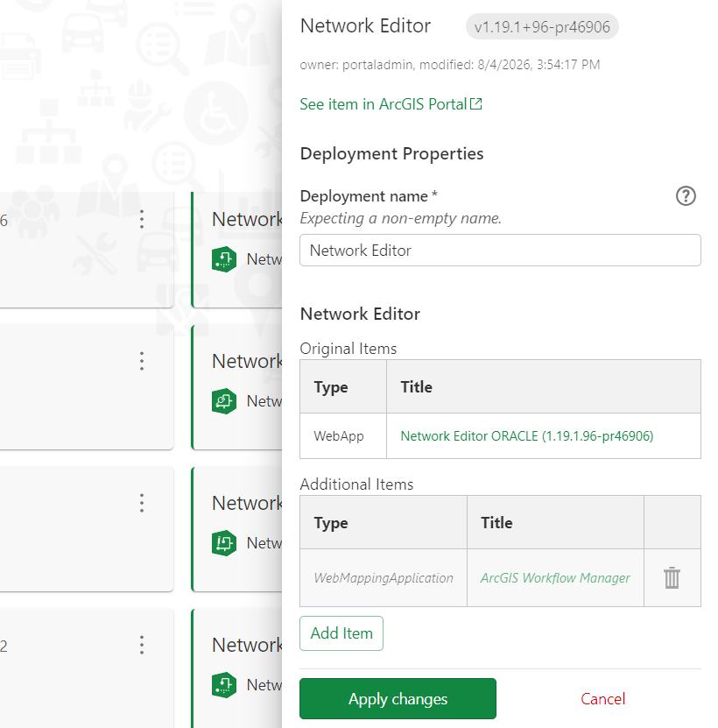
Task: Click the Apply changes button
Action: tap(398, 699)
